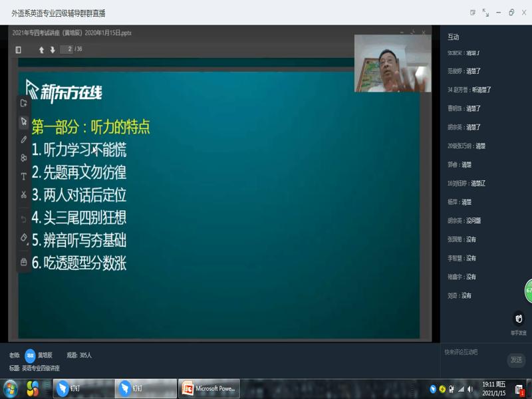Image resolution: width=532 pixels, height=399 pixels.
Task: Open Microsoft PowerPoint from the taskbar
Action: (x=209, y=388)
